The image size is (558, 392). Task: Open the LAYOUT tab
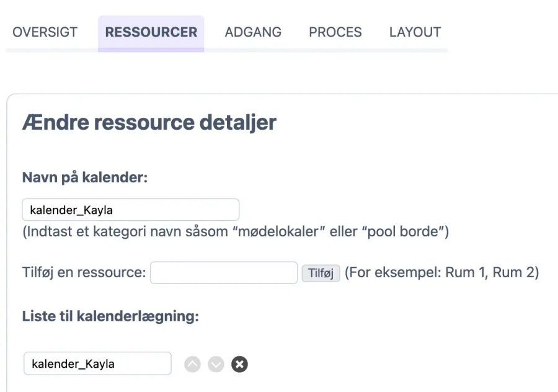pos(415,32)
